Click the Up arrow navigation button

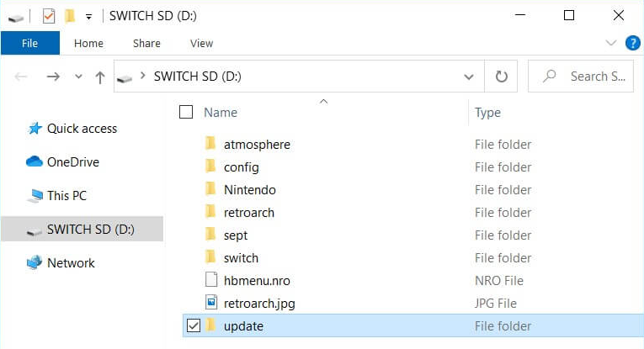100,77
